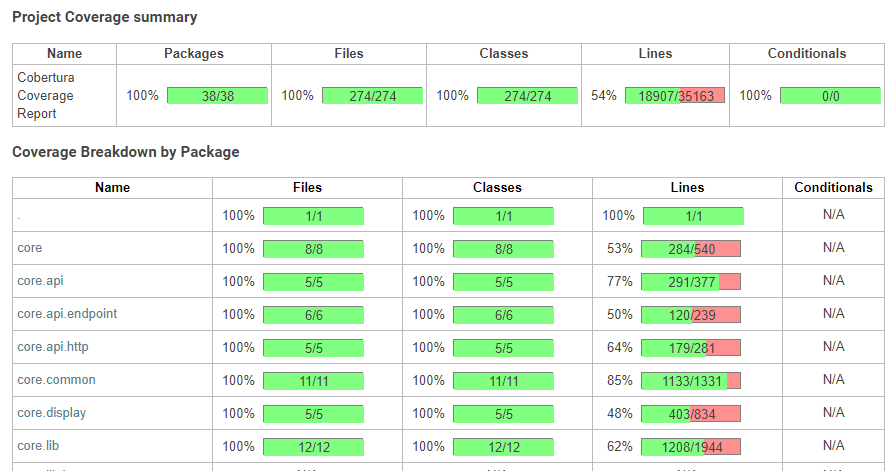Screen dimensions: 895x471
Task: Click the 291/377 lines bar for core.api
Action: (x=691, y=281)
